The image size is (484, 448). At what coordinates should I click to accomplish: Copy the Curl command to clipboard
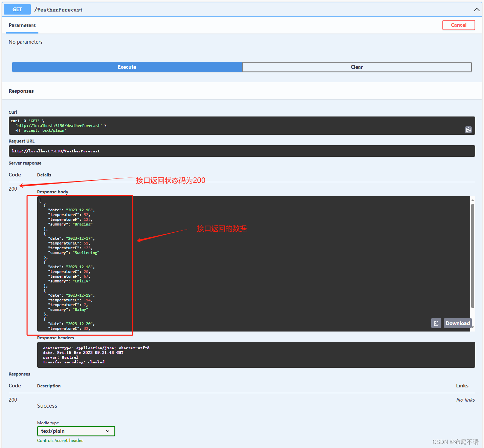[x=468, y=130]
